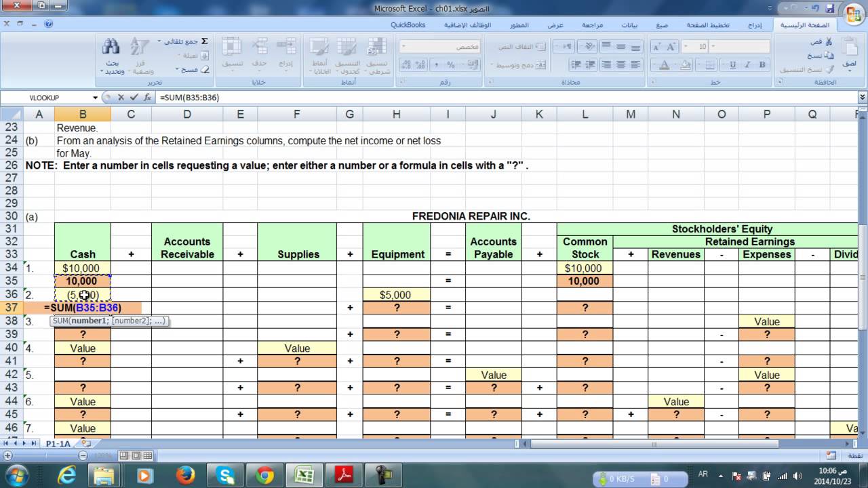This screenshot has width=868, height=488.
Task: Click the formula bar input field
Action: click(505, 98)
